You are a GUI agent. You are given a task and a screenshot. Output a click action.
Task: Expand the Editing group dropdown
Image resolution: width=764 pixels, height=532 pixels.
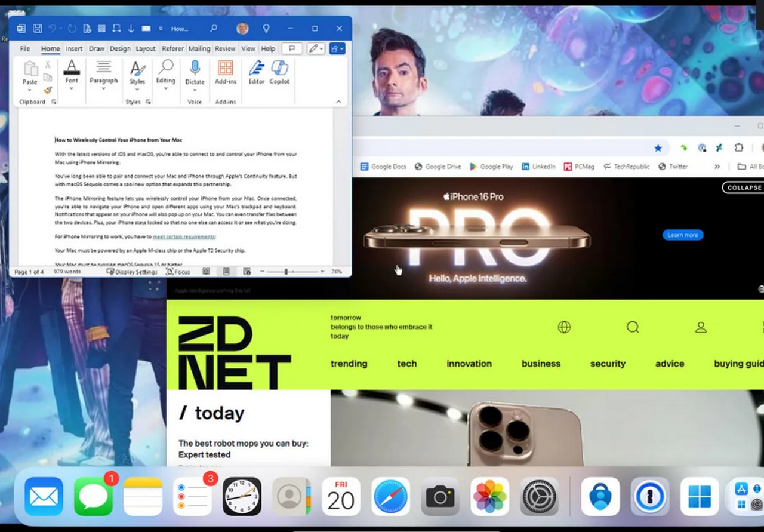pos(165,89)
